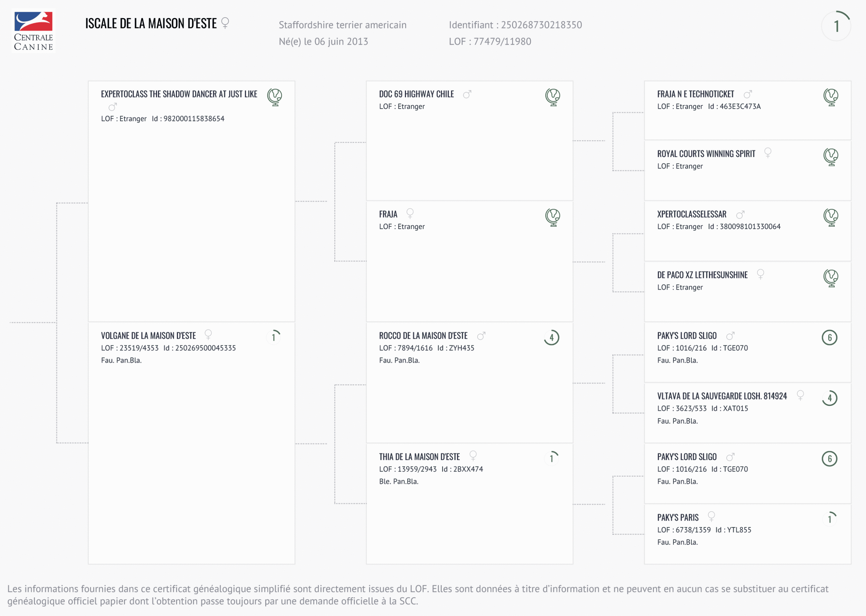Click rating badge 1 on Paky's Paris card
The width and height of the screenshot is (866, 616).
tap(829, 519)
